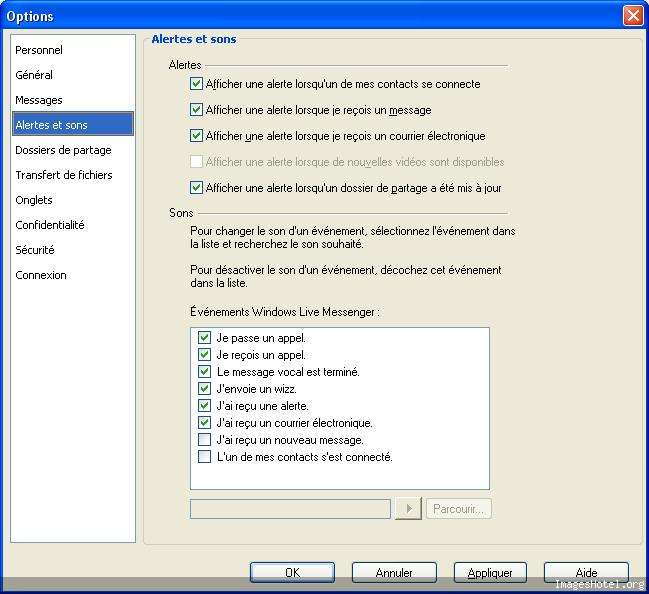Screen dimensions: 649x594
Task: Open the Personnel settings category
Action: (39, 50)
